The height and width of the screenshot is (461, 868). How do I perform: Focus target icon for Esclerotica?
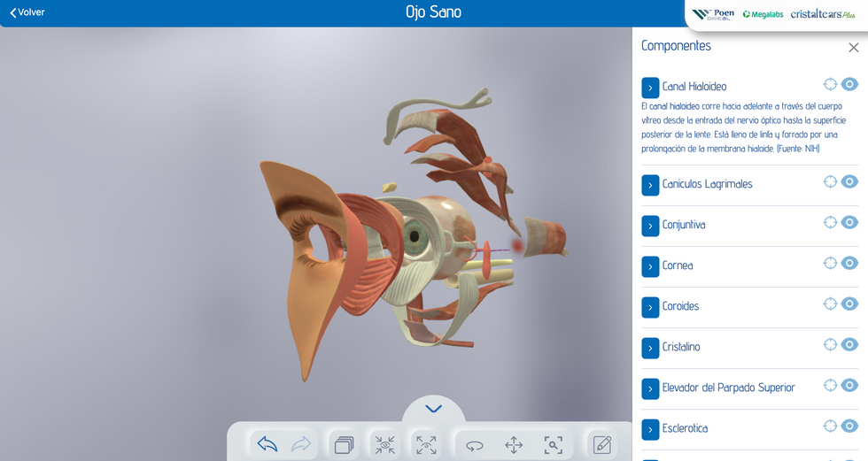(830, 426)
